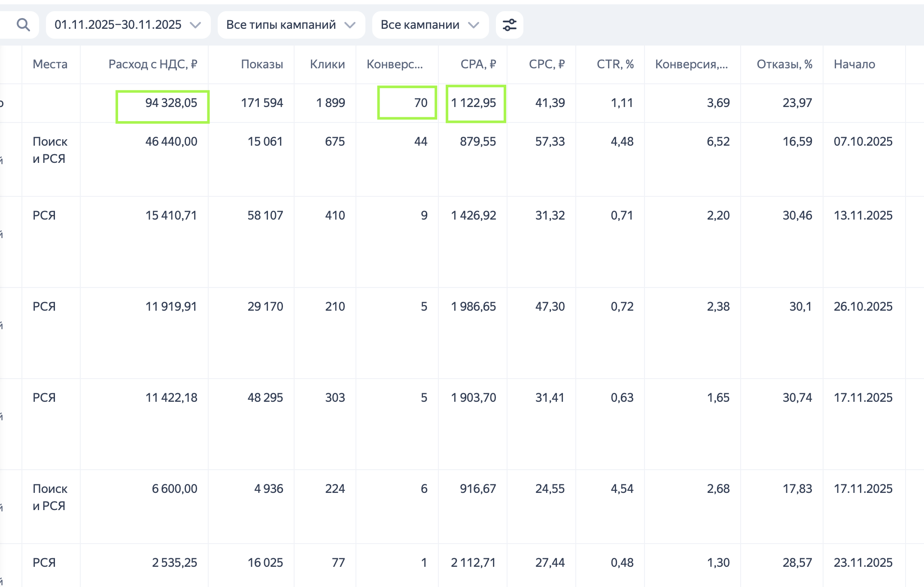Viewport: 924px width, 587px height.
Task: Click the 'Клики' column header
Action: pos(327,64)
